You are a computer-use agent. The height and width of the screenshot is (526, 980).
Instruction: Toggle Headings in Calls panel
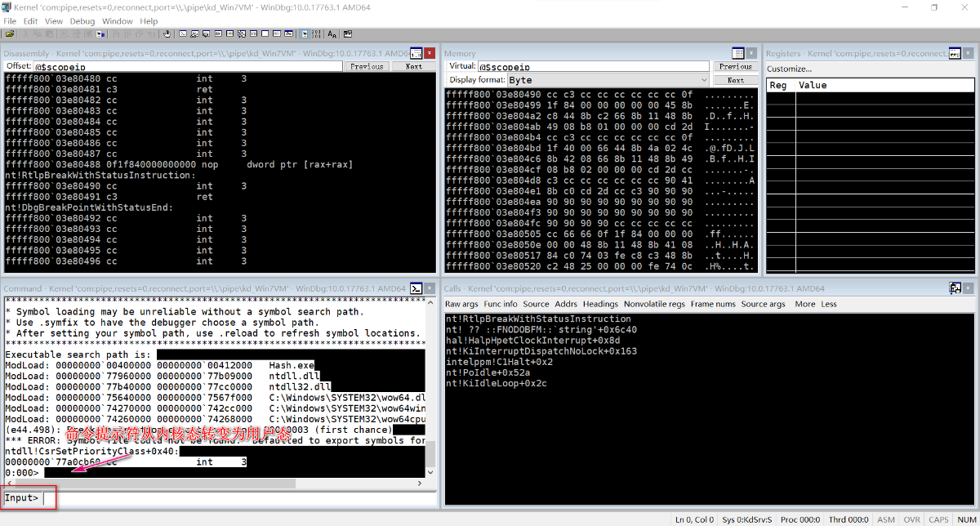click(600, 304)
